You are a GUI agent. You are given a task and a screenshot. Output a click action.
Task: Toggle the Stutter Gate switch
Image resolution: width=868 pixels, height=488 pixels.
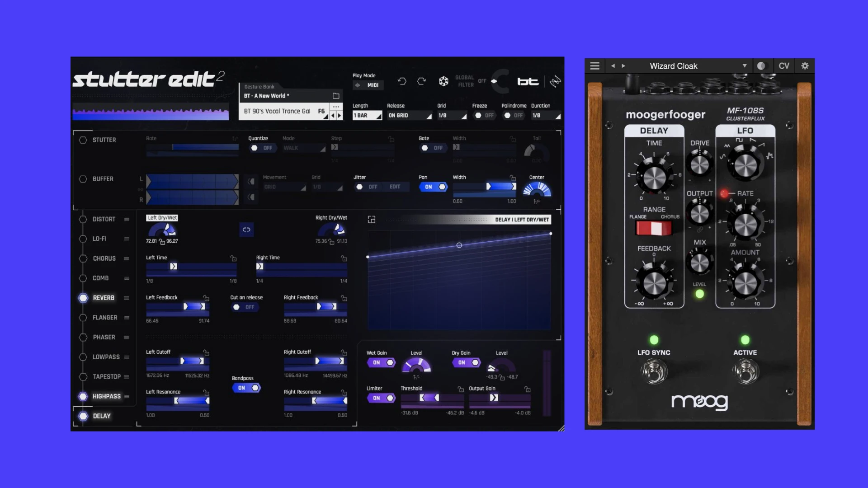point(433,148)
